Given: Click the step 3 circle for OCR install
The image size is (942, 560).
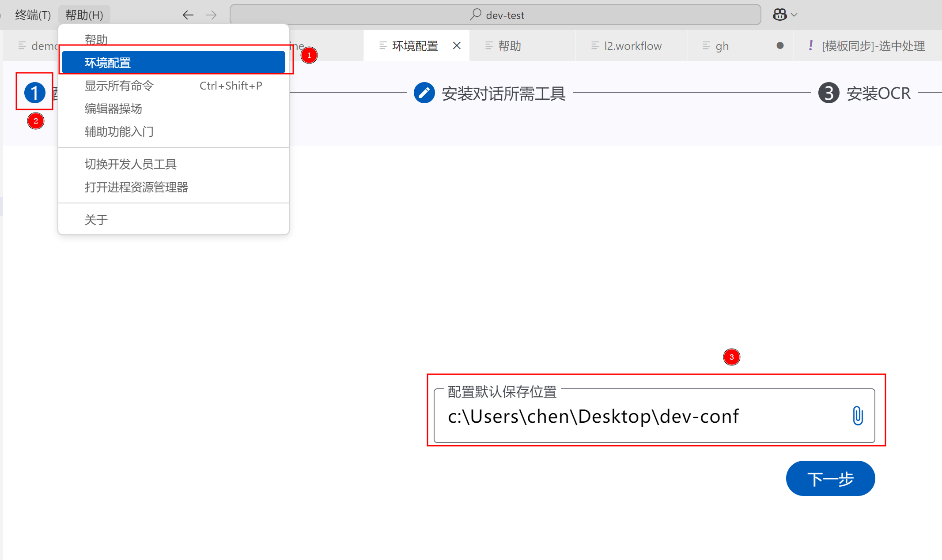Looking at the screenshot, I should tap(829, 93).
